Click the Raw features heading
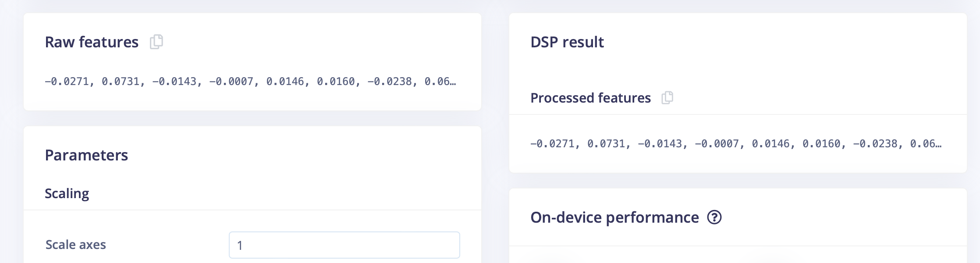Viewport: 980px width, 263px height. tap(92, 42)
